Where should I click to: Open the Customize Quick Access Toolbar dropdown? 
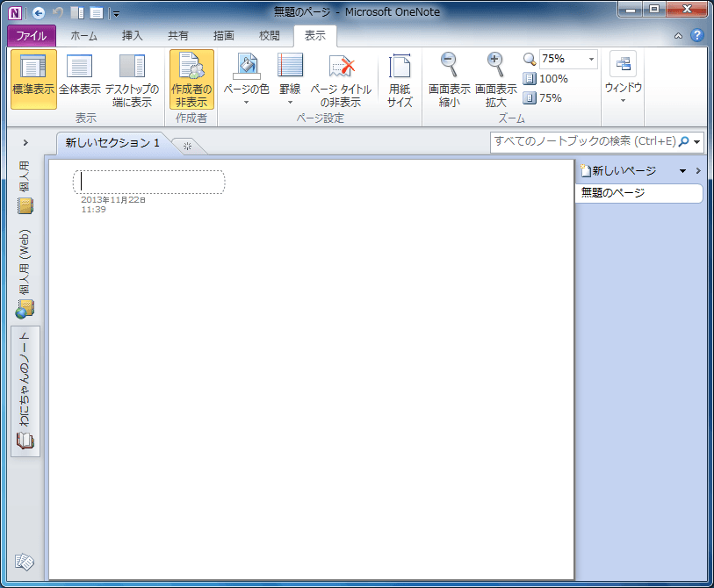[116, 14]
